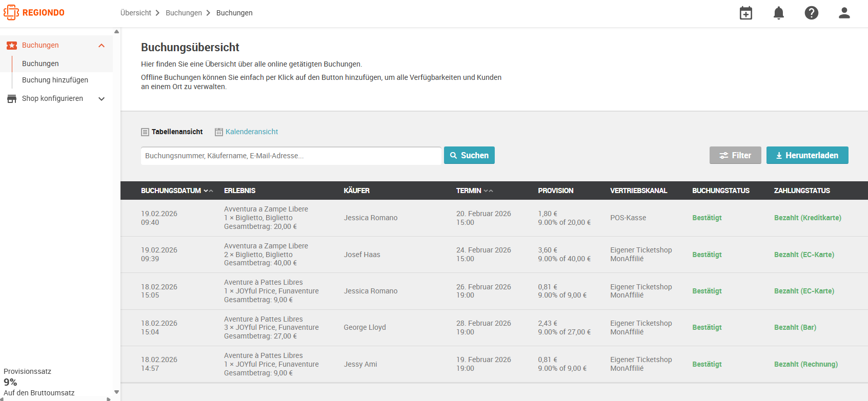Click POS-Kasse sales channel cell

tap(628, 218)
